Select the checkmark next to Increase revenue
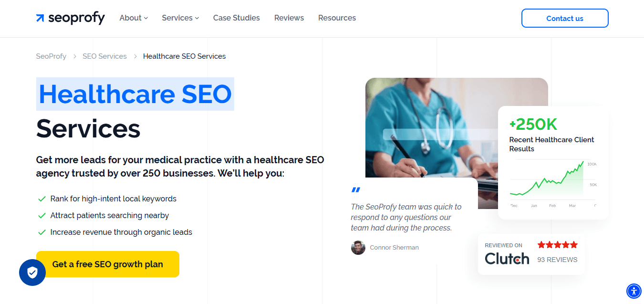The width and height of the screenshot is (644, 304). [x=42, y=232]
